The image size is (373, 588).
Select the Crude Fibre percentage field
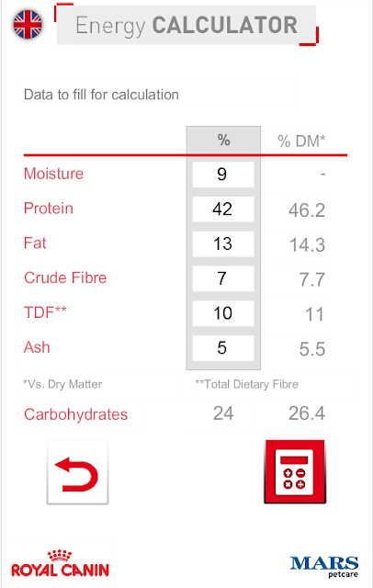click(223, 278)
